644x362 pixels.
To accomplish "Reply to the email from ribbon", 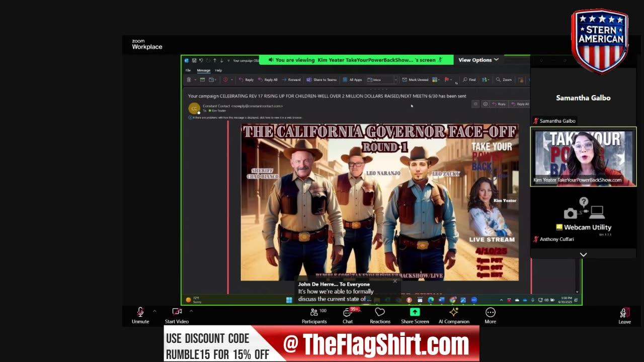I will pyautogui.click(x=246, y=79).
